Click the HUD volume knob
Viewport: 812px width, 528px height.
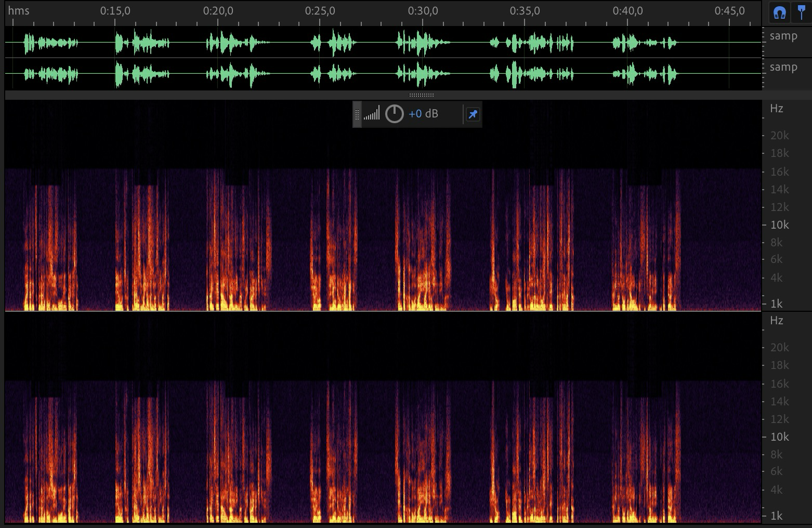pos(394,114)
